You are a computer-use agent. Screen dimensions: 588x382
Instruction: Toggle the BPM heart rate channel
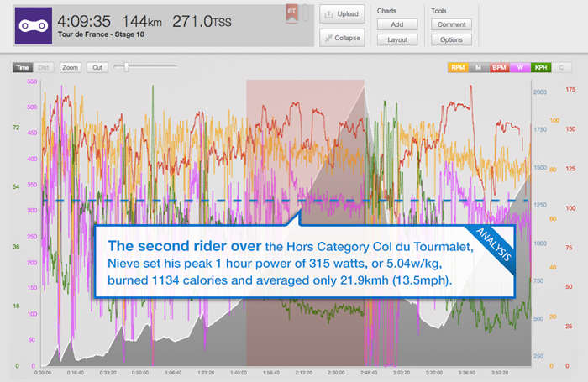[499, 67]
